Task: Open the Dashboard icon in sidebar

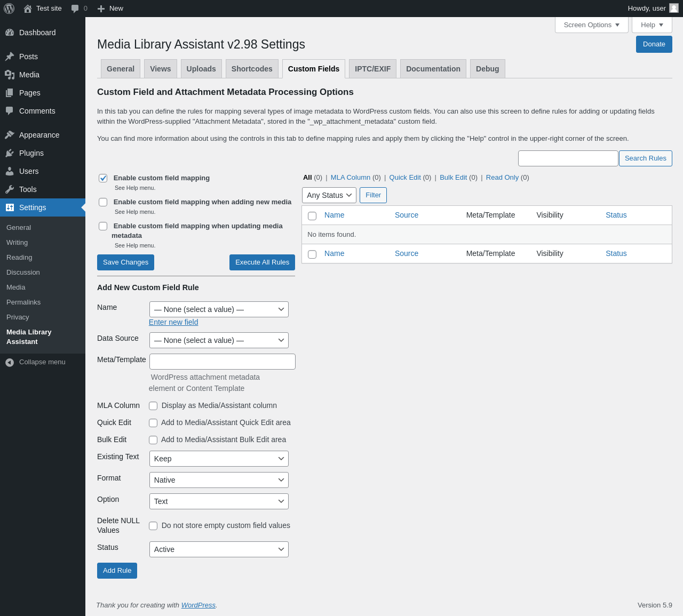Action: click(10, 33)
